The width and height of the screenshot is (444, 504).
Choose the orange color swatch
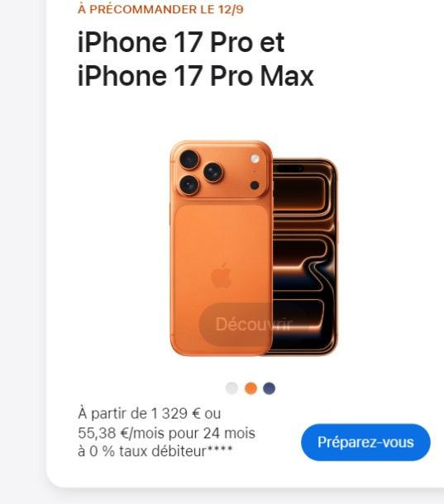coord(251,388)
